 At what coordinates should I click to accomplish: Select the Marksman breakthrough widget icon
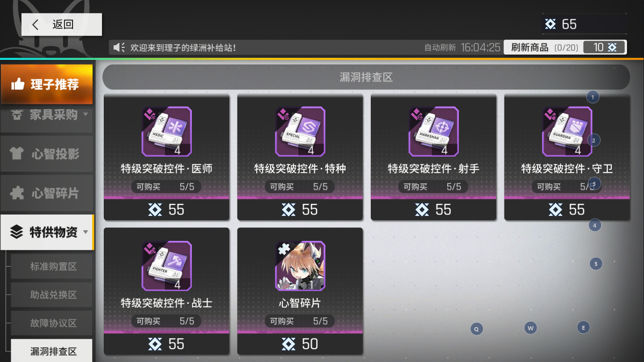tap(433, 131)
